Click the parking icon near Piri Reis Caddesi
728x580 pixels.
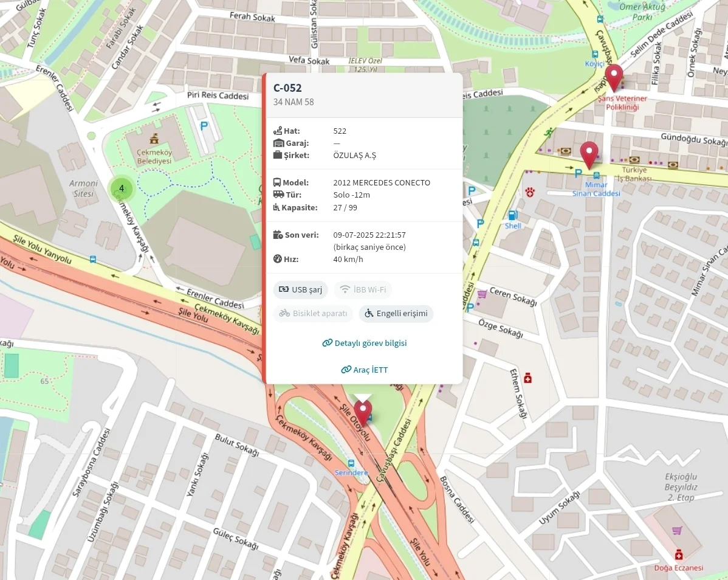pos(206,126)
